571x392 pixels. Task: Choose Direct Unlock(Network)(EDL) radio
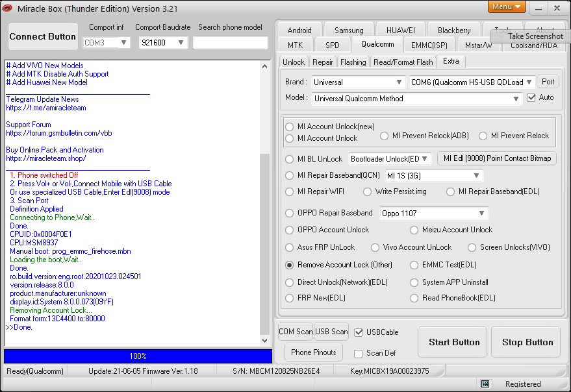(x=290, y=282)
